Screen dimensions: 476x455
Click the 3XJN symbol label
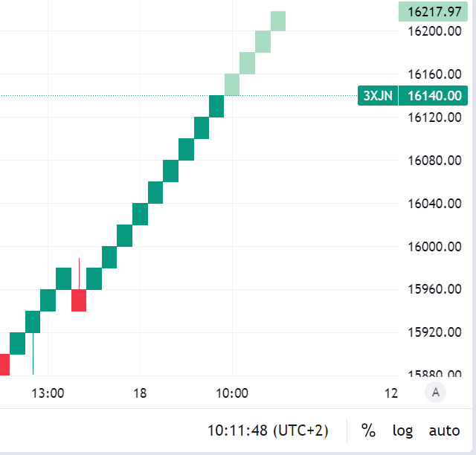377,96
